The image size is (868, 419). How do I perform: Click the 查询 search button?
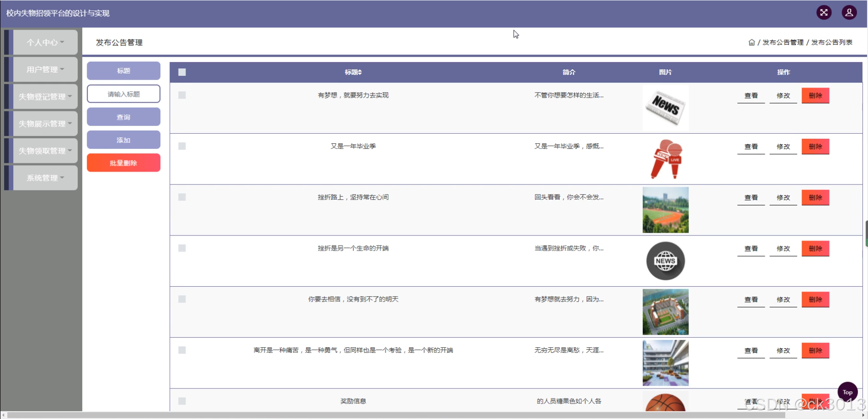click(123, 117)
